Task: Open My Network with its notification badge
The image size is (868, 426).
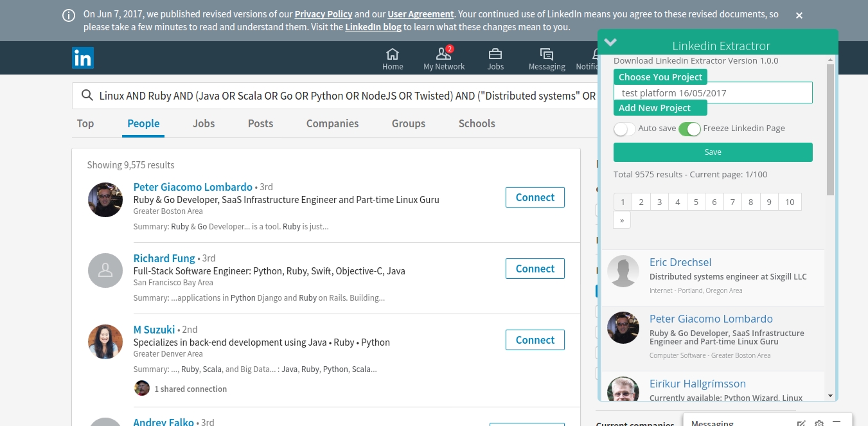Action: click(x=444, y=58)
